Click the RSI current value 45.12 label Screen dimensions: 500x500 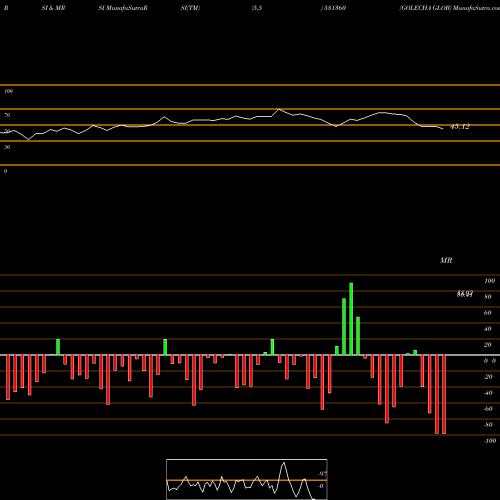tap(460, 127)
